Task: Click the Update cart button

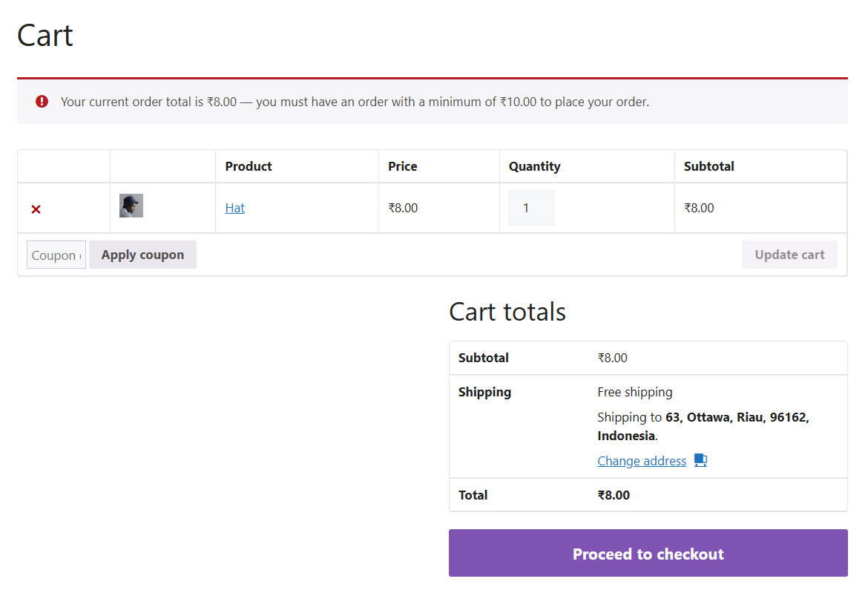Action: click(x=789, y=255)
